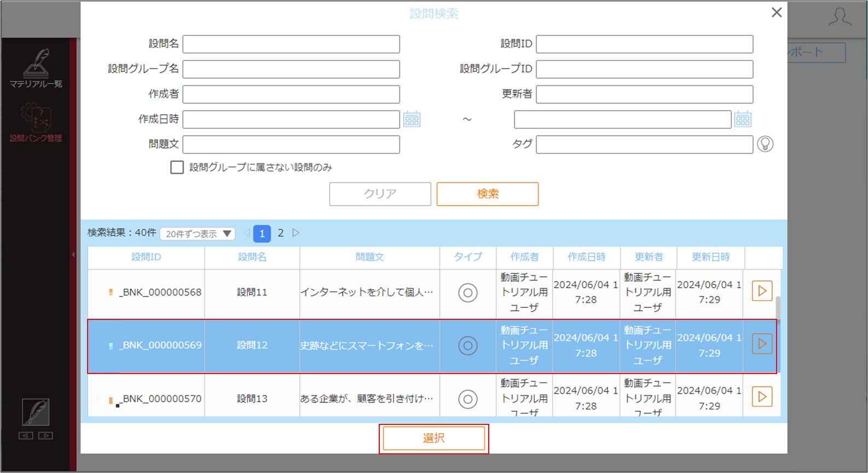The height and width of the screenshot is (473, 868).
Task: Sort by 設問ID column header
Action: [x=146, y=257]
